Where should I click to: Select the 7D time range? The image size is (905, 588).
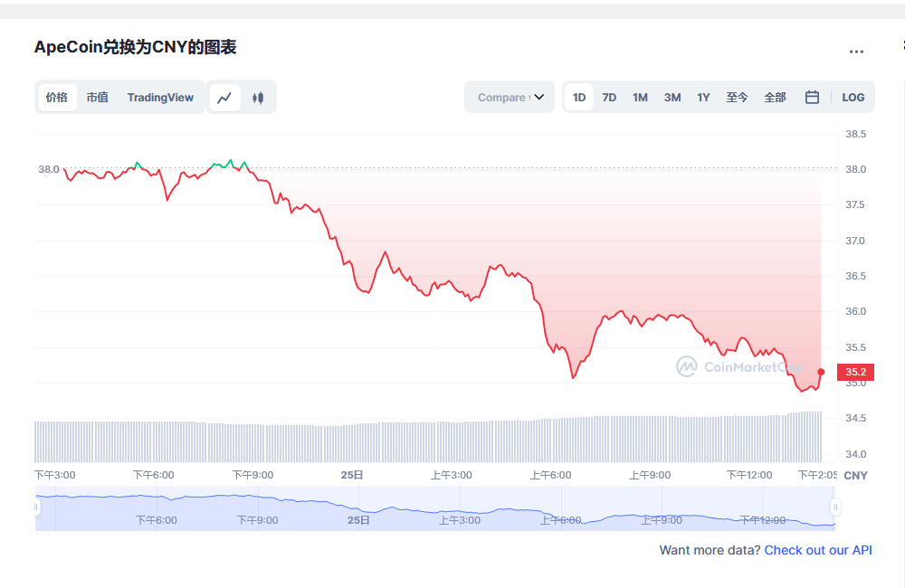(x=609, y=98)
